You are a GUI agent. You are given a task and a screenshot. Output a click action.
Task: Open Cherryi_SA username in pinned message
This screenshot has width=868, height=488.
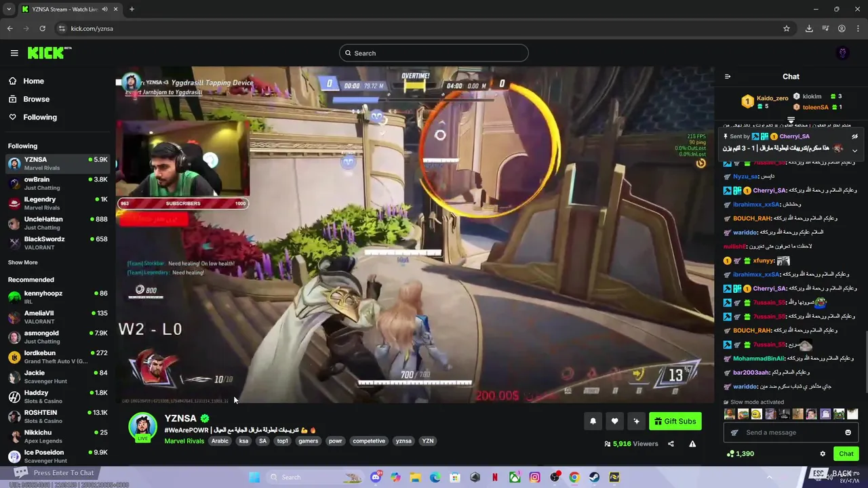794,136
